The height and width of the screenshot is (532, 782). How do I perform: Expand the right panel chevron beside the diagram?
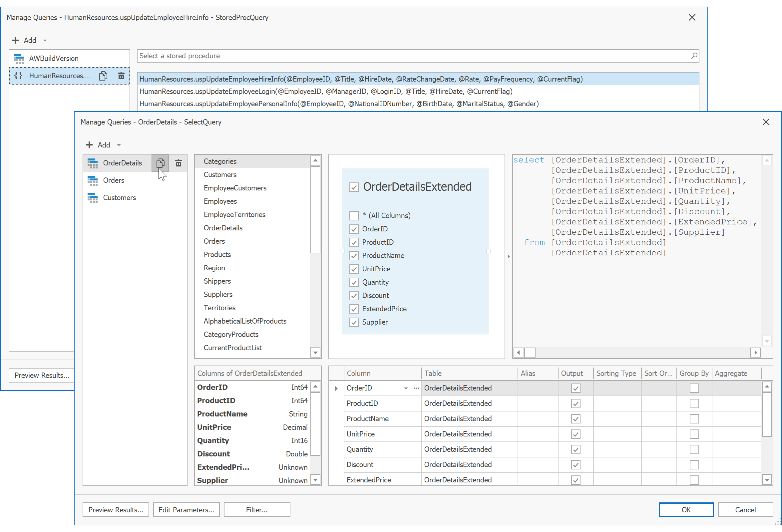click(509, 256)
